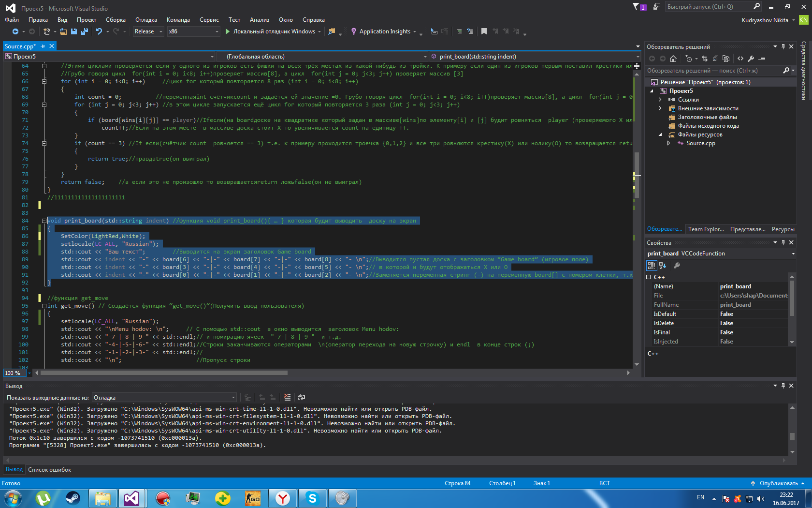Save current file with single floppy icon
Image resolution: width=812 pixels, height=508 pixels.
pos(74,31)
